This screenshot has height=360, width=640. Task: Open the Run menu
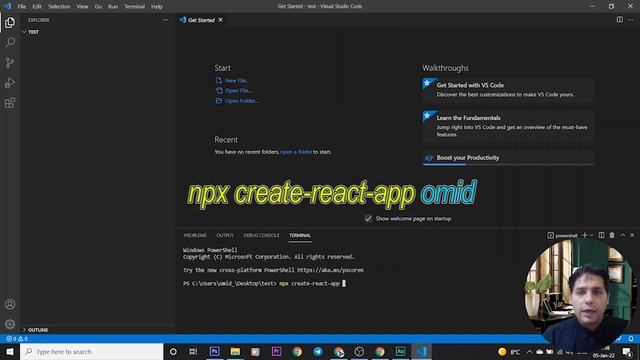click(113, 7)
